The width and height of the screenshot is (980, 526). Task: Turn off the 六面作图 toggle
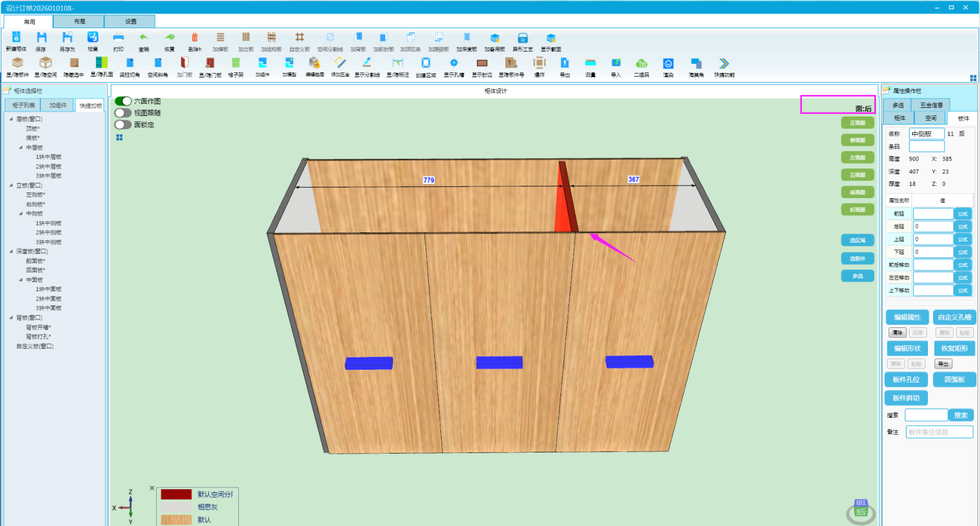click(123, 101)
